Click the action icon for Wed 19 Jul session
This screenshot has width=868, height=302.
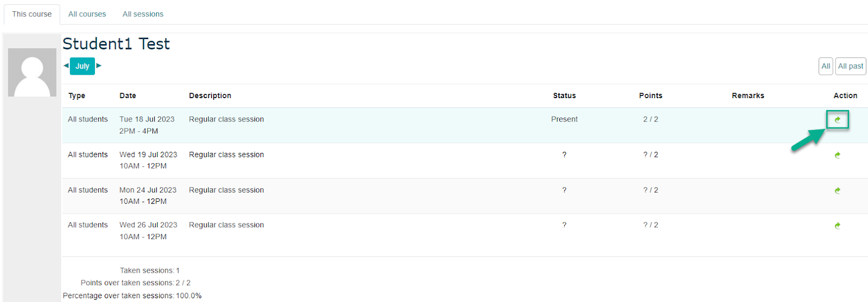tap(838, 155)
